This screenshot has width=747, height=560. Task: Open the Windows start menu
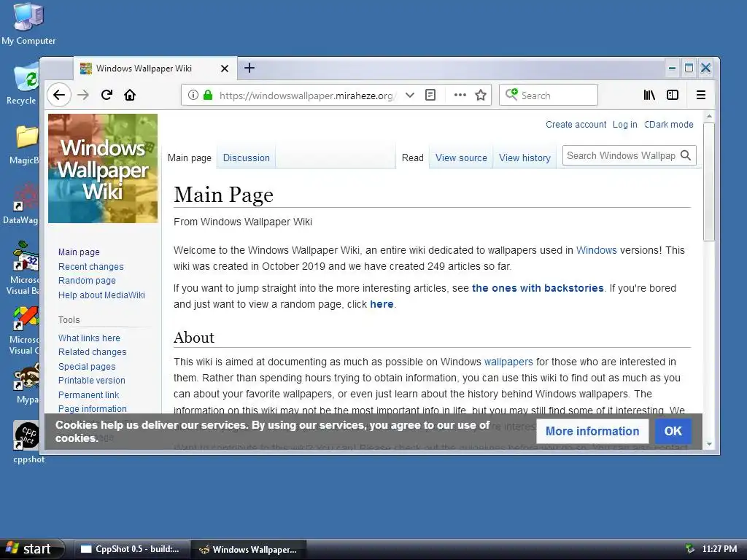point(31,549)
